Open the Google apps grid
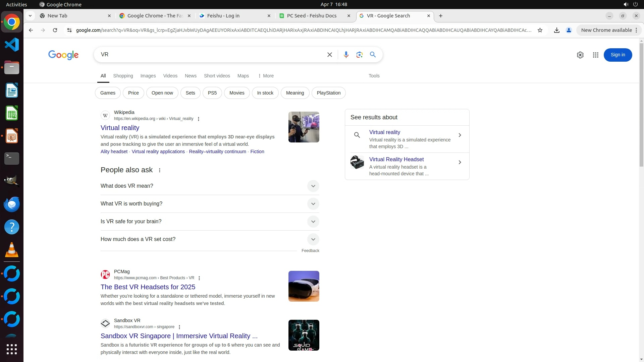 [595, 55]
